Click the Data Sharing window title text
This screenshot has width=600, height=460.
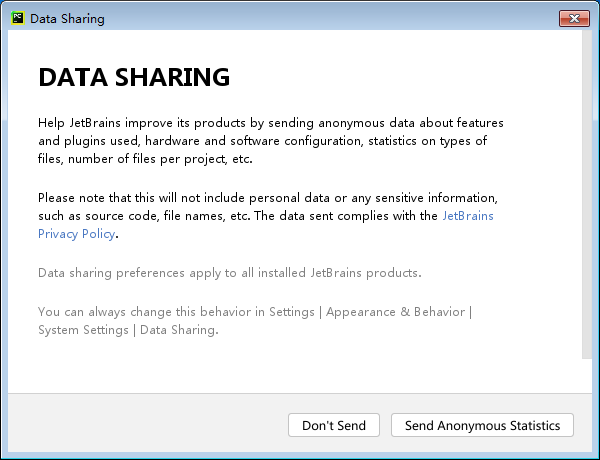coord(67,19)
